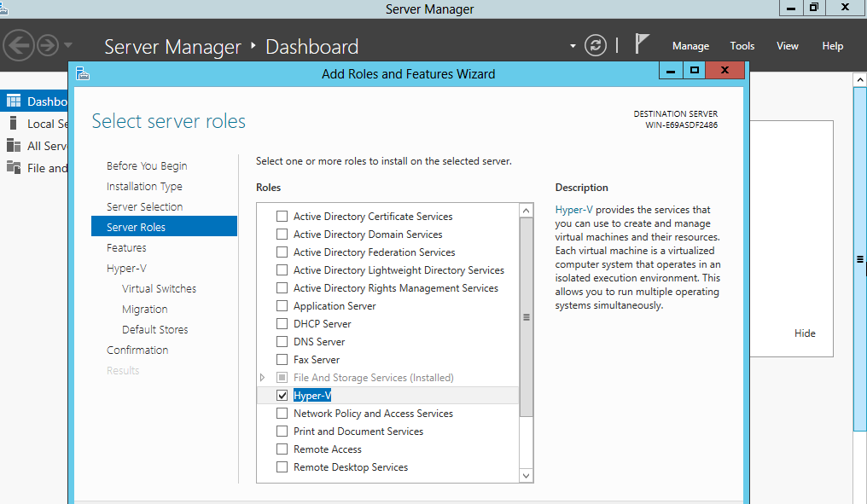
Task: Restore down the Server Manager window
Action: tap(813, 7)
